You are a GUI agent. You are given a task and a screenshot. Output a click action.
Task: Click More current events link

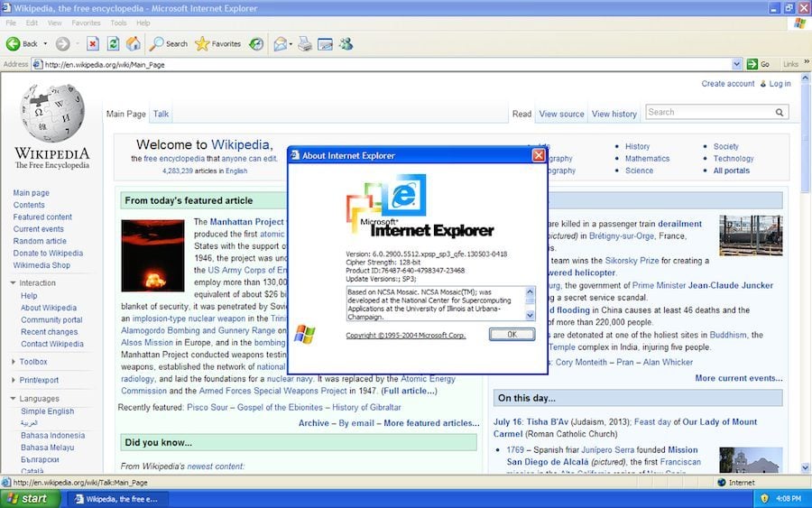click(738, 378)
